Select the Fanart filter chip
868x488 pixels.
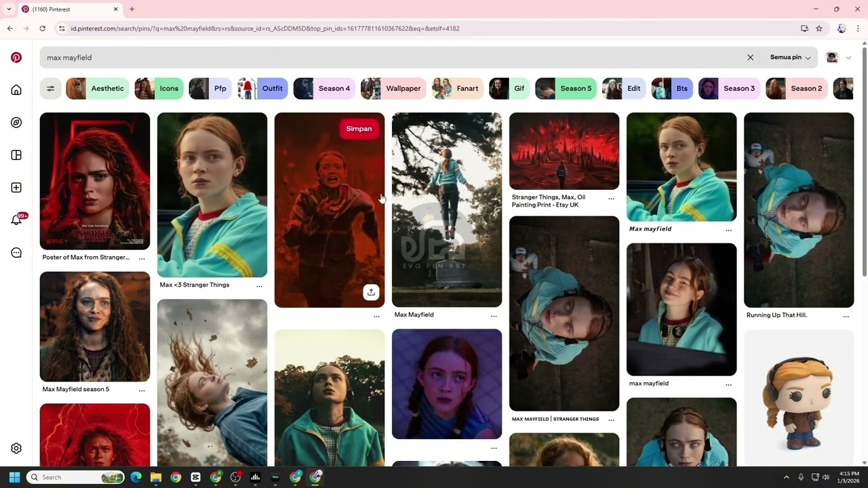pyautogui.click(x=458, y=88)
